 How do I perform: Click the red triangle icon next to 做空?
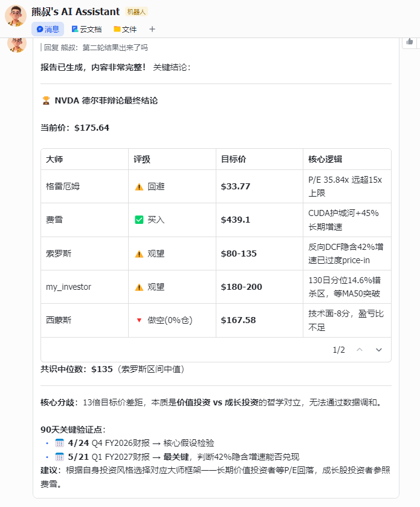139,320
